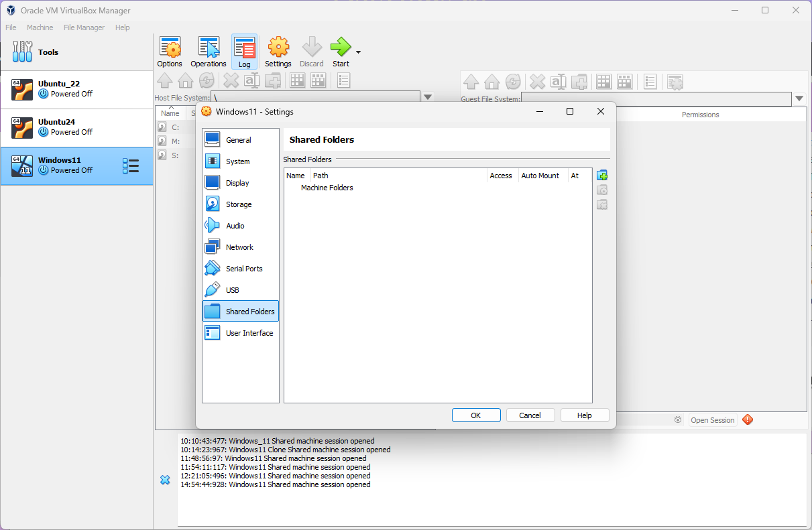
Task: Click the host pane Refresh icon
Action: pos(207,81)
